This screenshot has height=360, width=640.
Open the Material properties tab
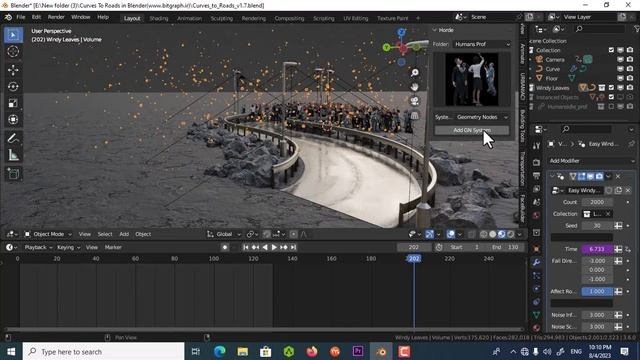pyautogui.click(x=537, y=327)
